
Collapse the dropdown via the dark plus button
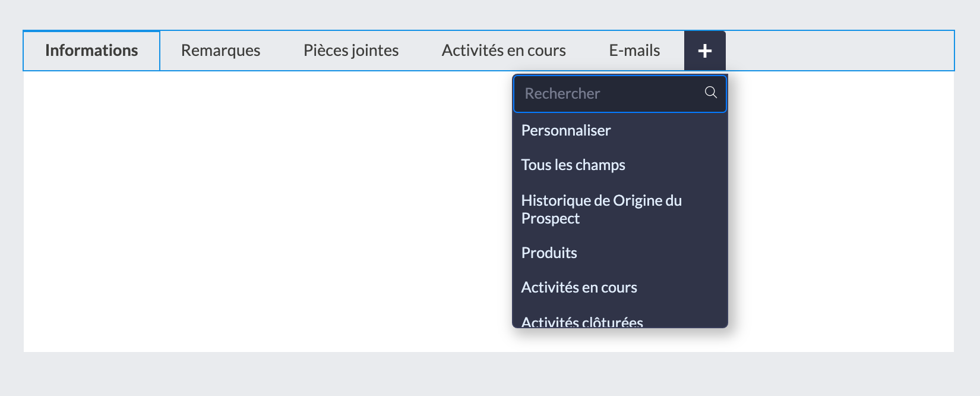[704, 51]
